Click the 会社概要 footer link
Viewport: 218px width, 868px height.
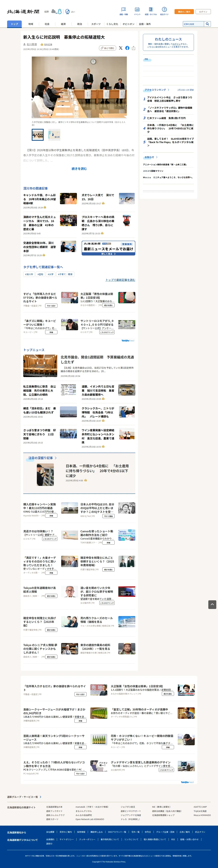pos(50,832)
